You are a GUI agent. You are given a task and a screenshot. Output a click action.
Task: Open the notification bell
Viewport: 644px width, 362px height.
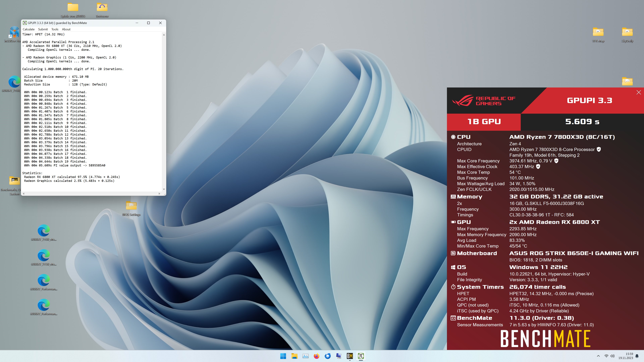tap(637, 356)
